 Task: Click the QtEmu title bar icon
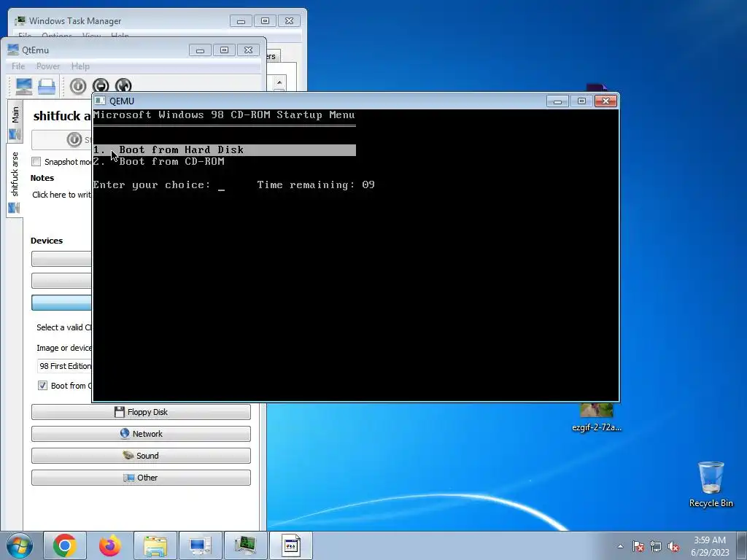pos(13,49)
